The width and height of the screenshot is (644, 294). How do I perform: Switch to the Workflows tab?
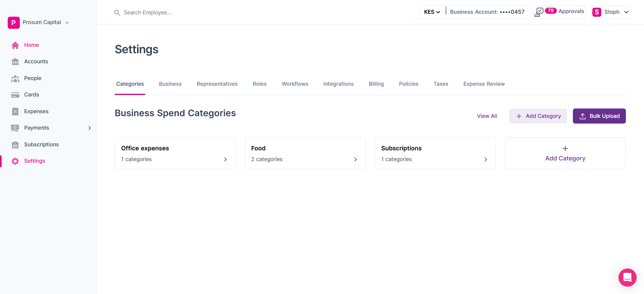click(x=295, y=84)
